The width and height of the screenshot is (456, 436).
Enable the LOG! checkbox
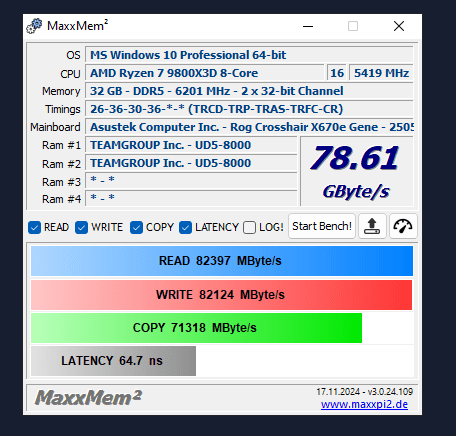(x=249, y=227)
